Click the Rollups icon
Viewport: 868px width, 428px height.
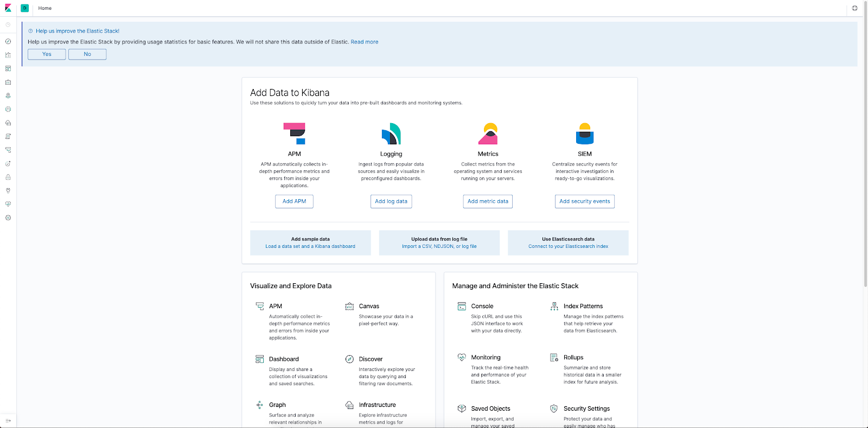[554, 357]
